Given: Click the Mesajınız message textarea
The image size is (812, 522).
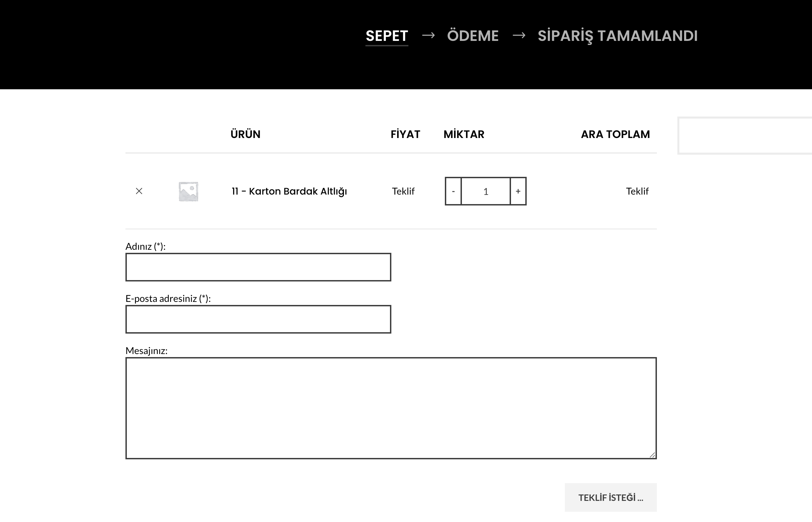Looking at the screenshot, I should coord(391,408).
